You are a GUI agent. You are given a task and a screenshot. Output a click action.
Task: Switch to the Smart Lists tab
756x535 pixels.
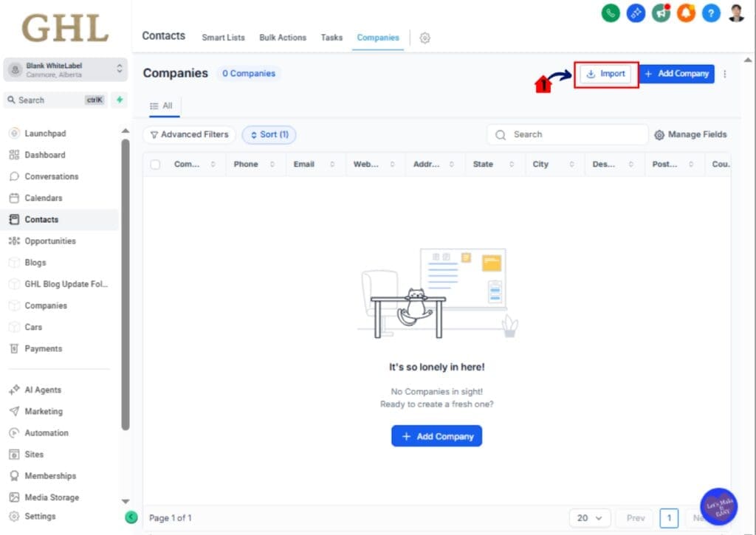tap(223, 37)
